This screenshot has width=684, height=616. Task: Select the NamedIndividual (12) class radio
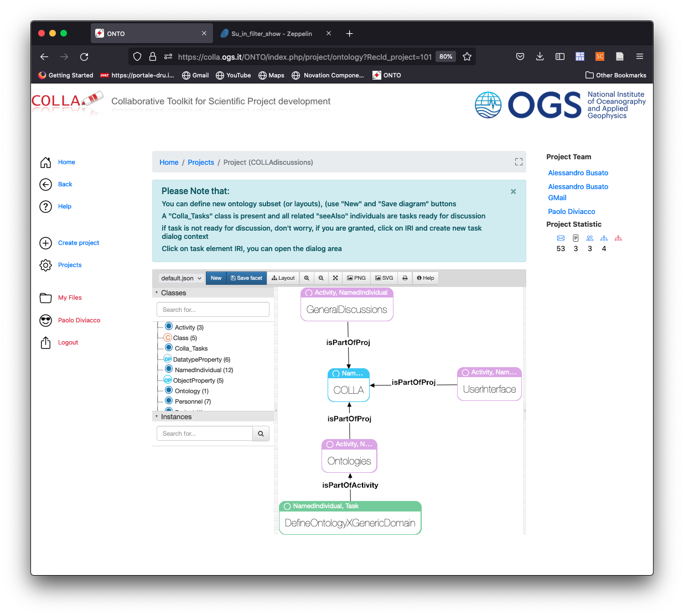(169, 369)
